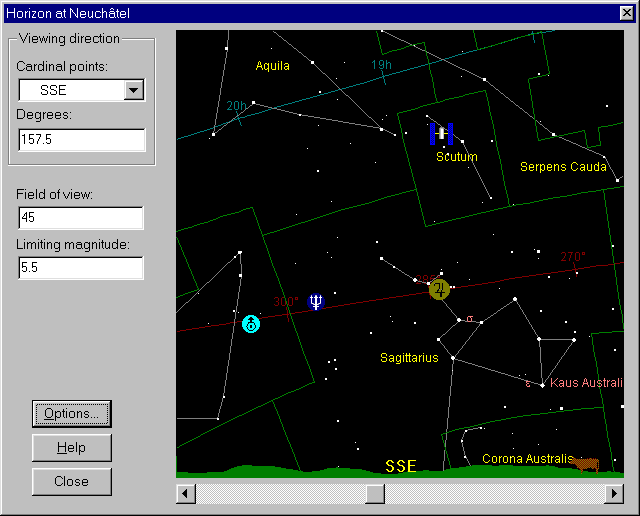640x516 pixels.
Task: Click the Field of view input box
Action: point(80,218)
